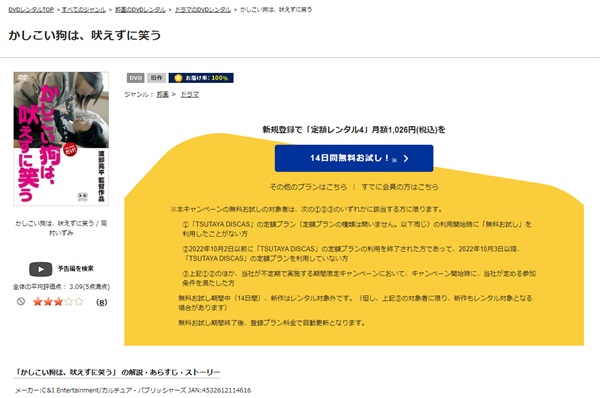The image size is (600, 398).
Task: Rate four stars
Action: [x=68, y=302]
